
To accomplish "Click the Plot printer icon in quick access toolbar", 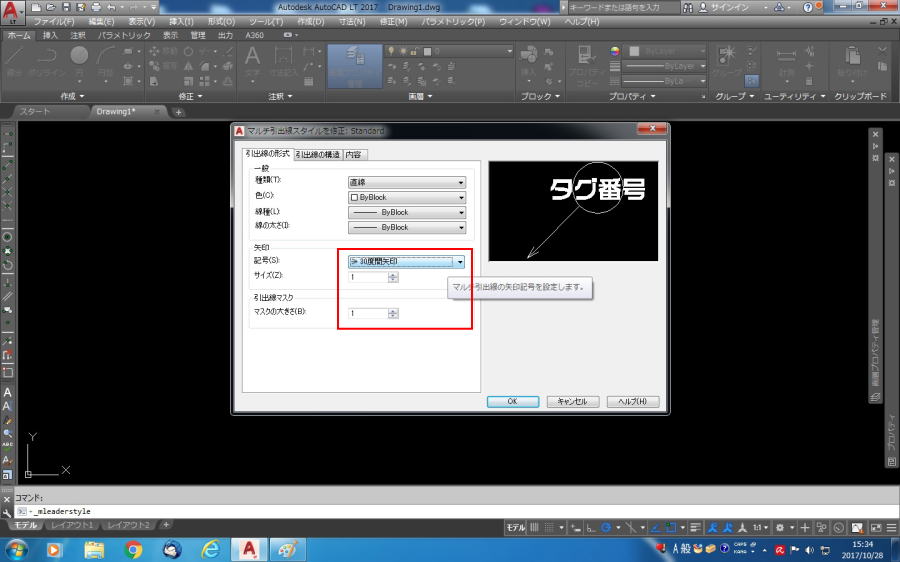I will [x=96, y=7].
